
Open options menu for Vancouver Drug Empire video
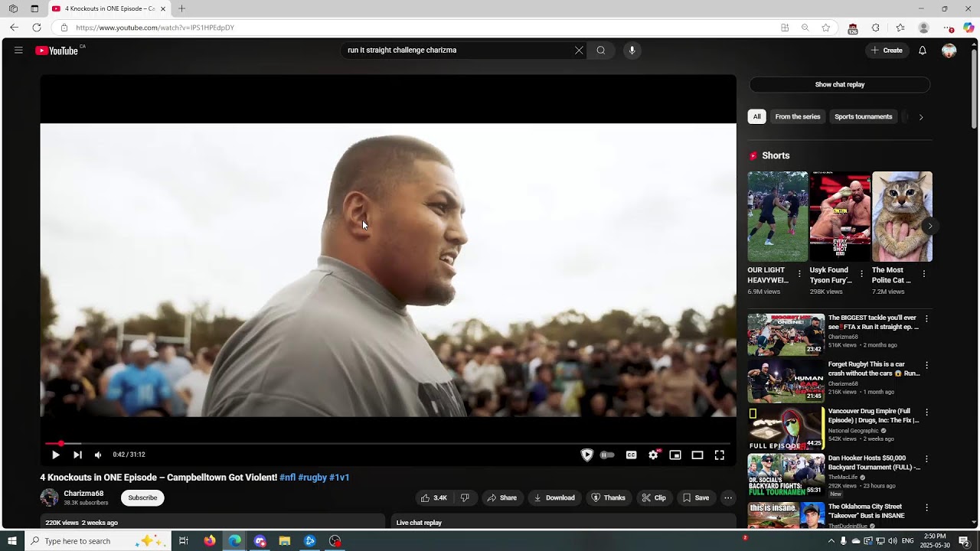[x=926, y=412]
